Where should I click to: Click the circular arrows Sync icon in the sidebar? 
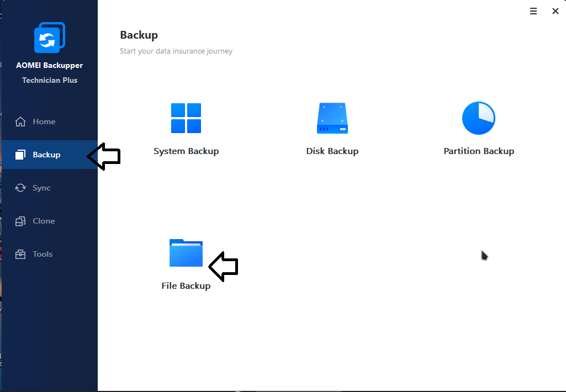coord(20,188)
